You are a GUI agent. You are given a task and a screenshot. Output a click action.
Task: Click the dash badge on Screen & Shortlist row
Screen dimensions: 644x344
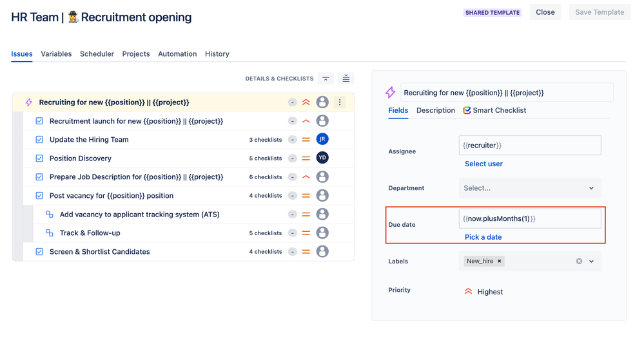coord(292,252)
